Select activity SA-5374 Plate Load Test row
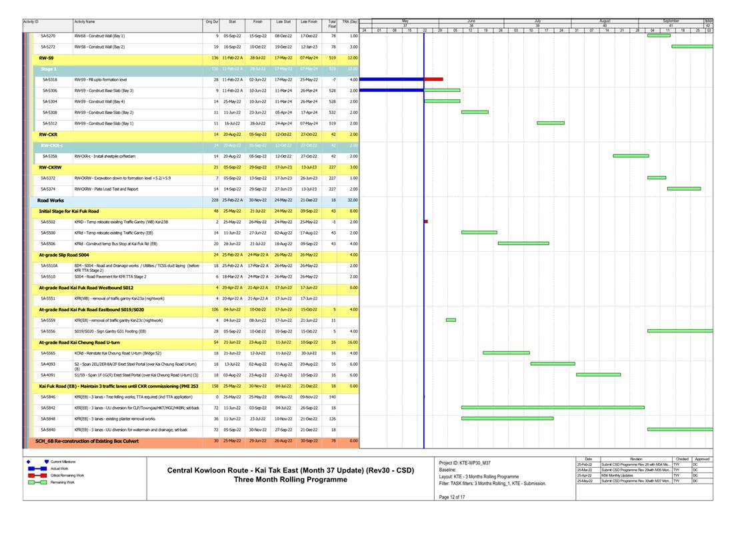 pos(107,189)
